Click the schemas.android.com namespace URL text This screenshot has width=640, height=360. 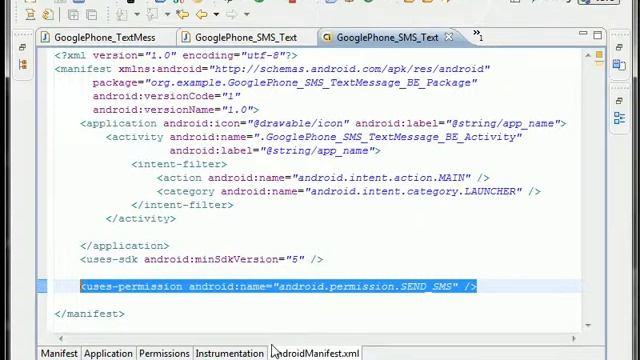[349, 69]
